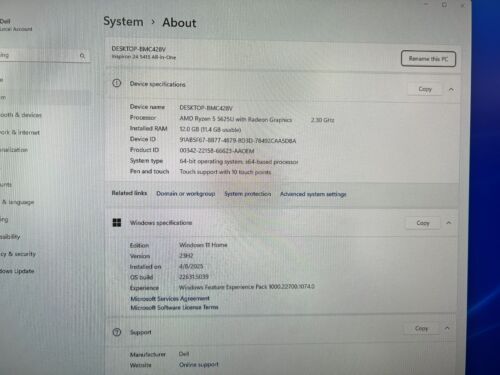The height and width of the screenshot is (375, 500).
Task: Open Personalization settings page
Action: 14,150
